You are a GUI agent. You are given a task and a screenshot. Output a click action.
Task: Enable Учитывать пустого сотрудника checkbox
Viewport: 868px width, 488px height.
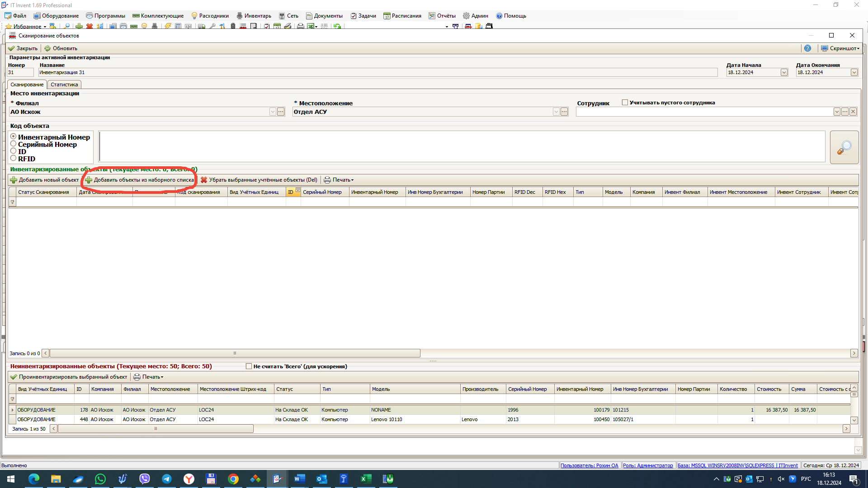[x=625, y=103]
